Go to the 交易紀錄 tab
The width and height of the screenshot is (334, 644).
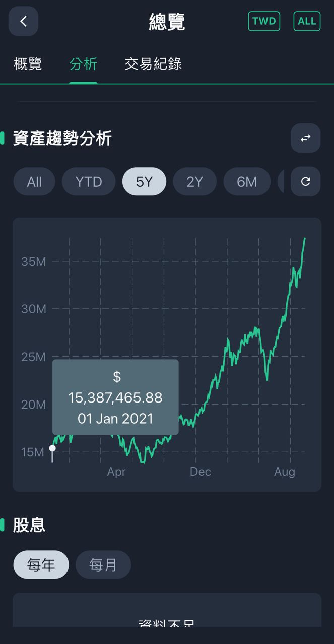[153, 64]
